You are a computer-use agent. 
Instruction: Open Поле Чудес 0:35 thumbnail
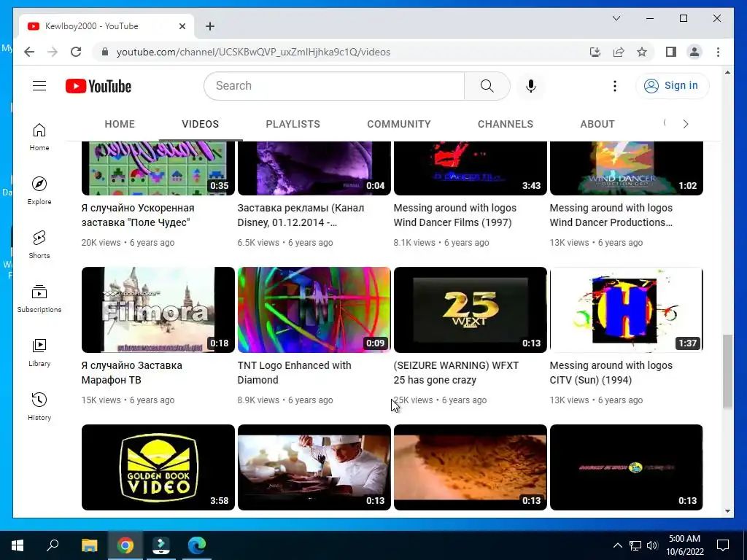coord(158,168)
